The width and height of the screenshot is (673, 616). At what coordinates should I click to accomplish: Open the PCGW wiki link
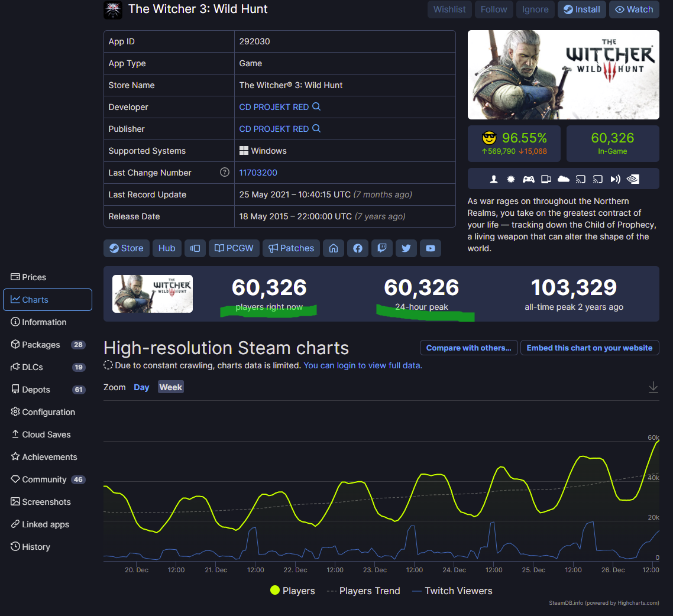pyautogui.click(x=234, y=248)
